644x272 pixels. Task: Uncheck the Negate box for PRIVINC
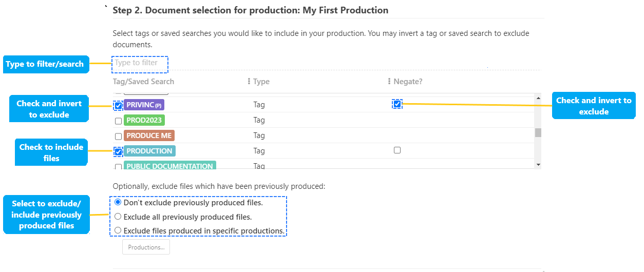(x=397, y=104)
